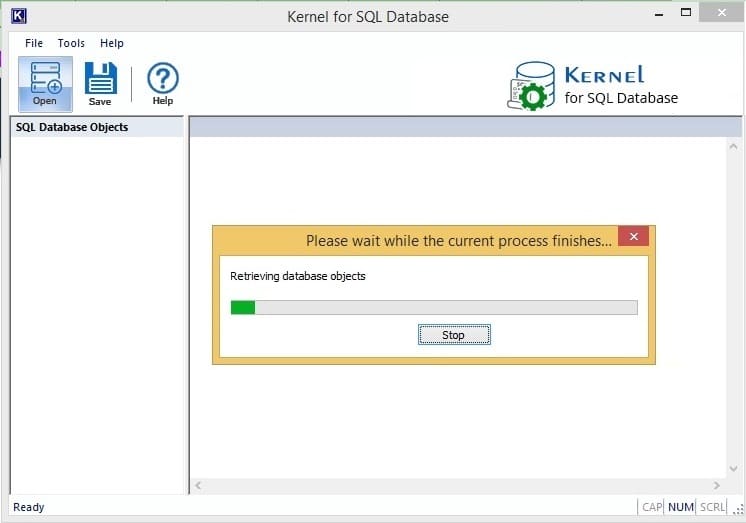Click the Kernel for SQL Database logo

pos(592,86)
